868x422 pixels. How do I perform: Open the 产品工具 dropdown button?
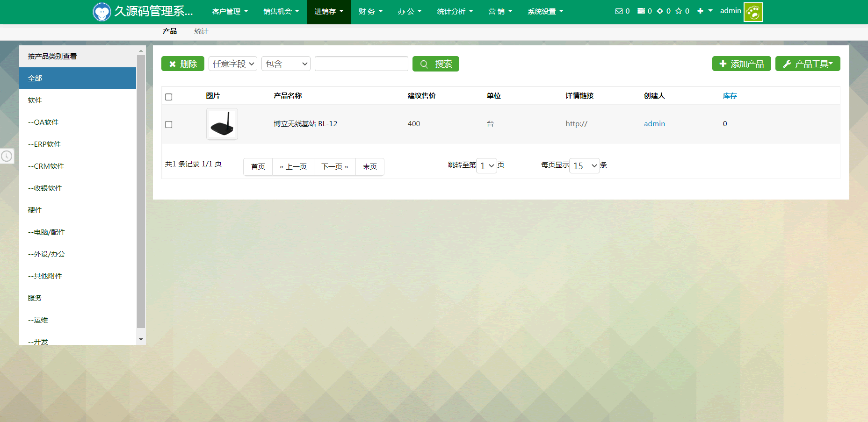pyautogui.click(x=807, y=64)
